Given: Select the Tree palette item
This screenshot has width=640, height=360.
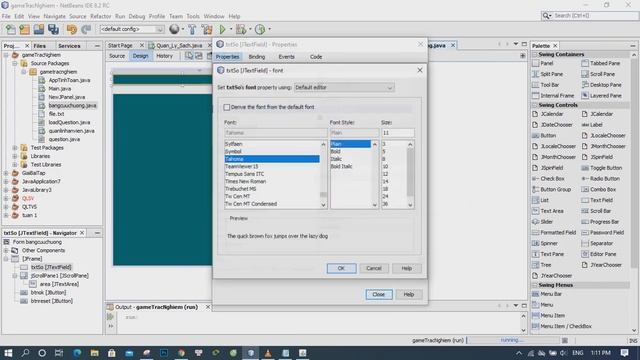Looking at the screenshot, I should click(542, 265).
